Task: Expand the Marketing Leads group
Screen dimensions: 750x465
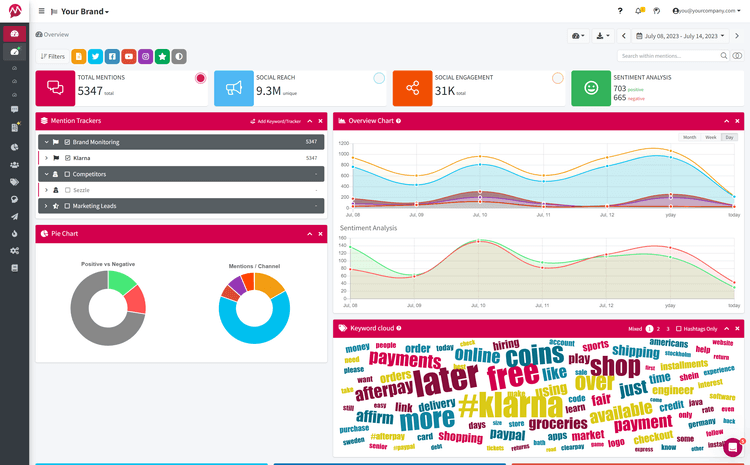Action: coord(46,206)
